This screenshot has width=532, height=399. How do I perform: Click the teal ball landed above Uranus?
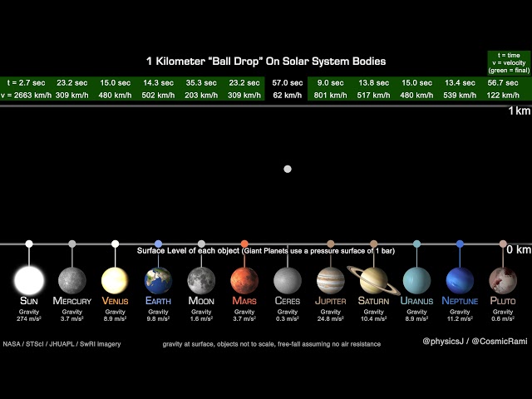point(416,244)
